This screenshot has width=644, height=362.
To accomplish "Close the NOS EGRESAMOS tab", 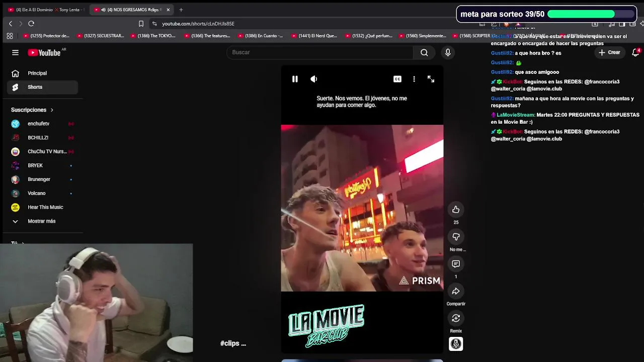I will click(168, 10).
